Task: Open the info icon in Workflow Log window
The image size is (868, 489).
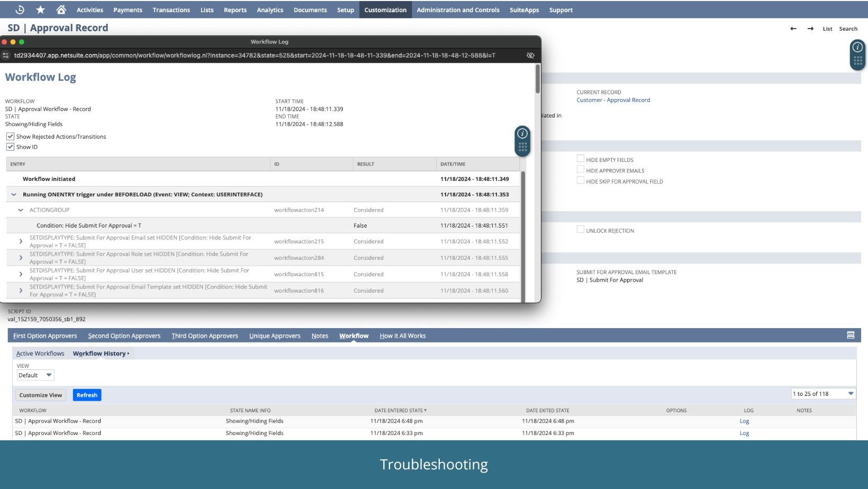Action: pyautogui.click(x=522, y=133)
